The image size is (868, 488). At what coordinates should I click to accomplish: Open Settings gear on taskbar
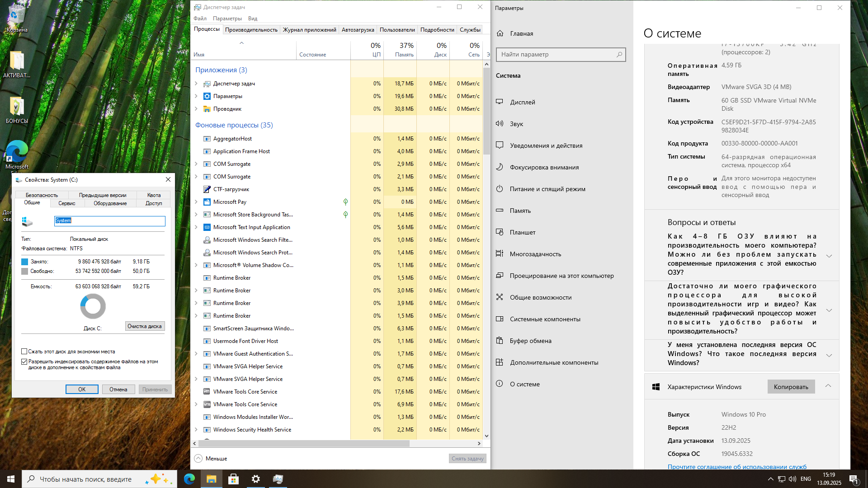(255, 479)
